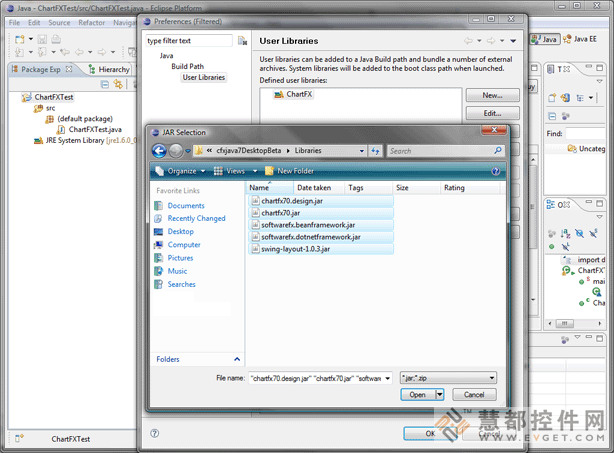614x453 pixels.
Task: Switch to Java EE perspective button
Action: coord(580,39)
